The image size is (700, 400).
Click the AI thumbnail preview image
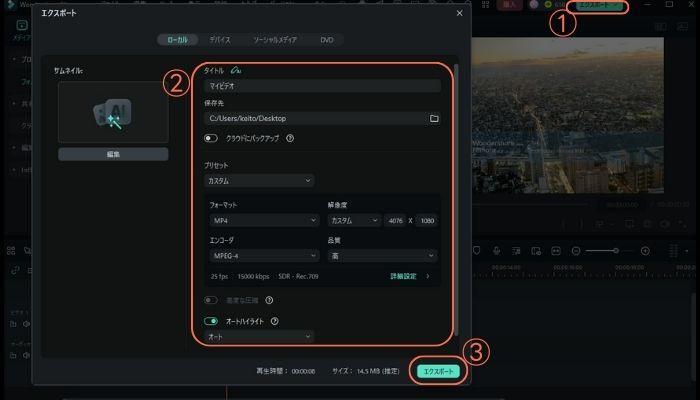pos(113,112)
